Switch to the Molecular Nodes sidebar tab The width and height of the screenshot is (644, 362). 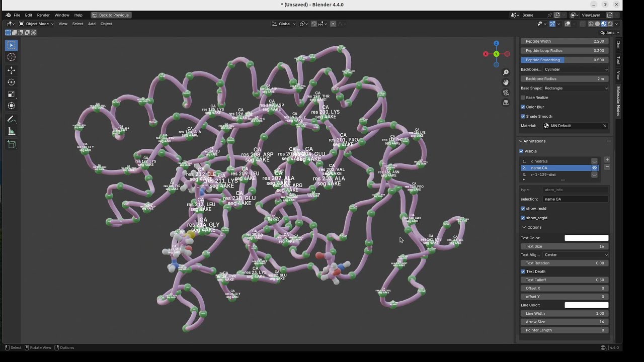pyautogui.click(x=618, y=101)
